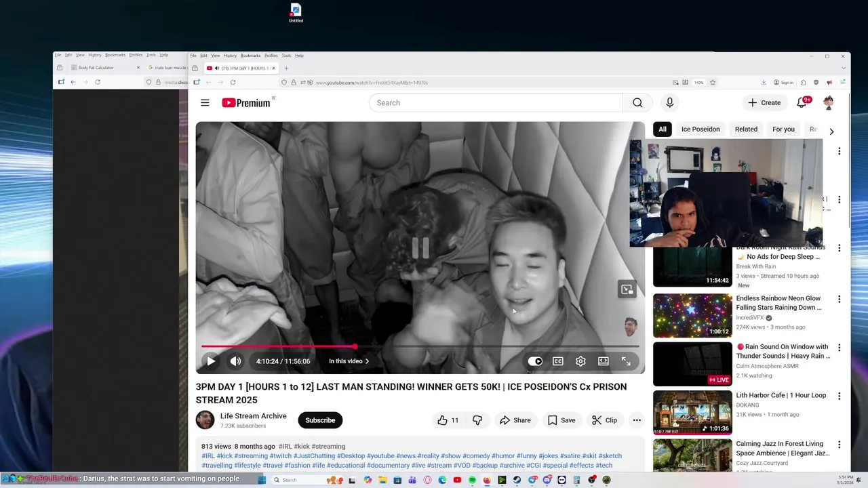This screenshot has height=488, width=868.
Task: Open options for Calming Jazz In Forest video
Action: click(839, 445)
